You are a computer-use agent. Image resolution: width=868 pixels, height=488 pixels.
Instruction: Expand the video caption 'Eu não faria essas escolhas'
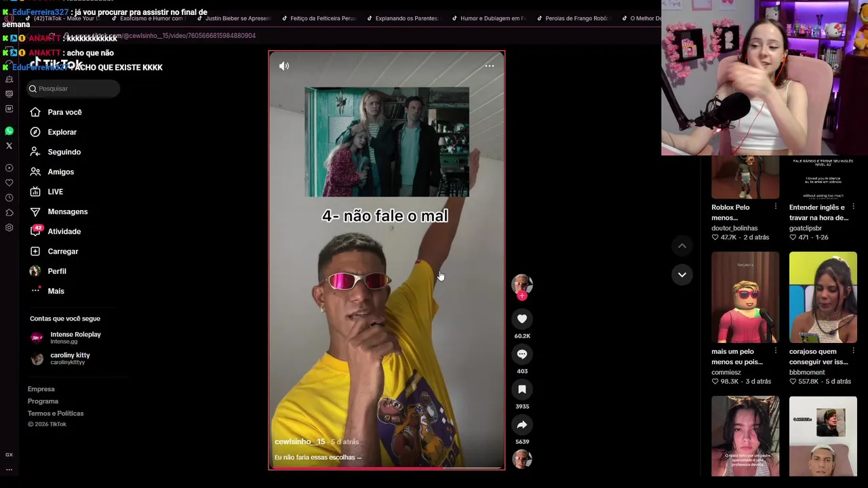pos(318,457)
